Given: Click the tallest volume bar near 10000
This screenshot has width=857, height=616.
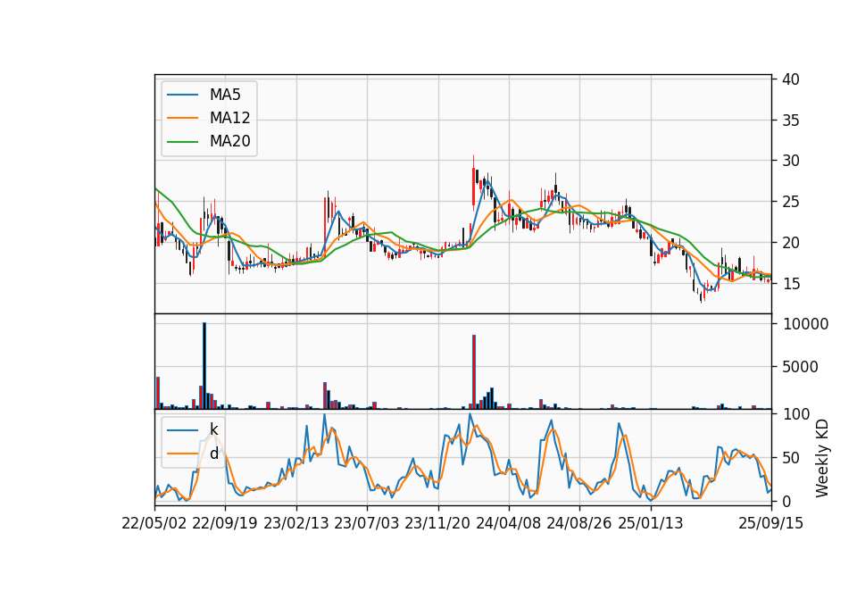Looking at the screenshot, I should 204,366.
